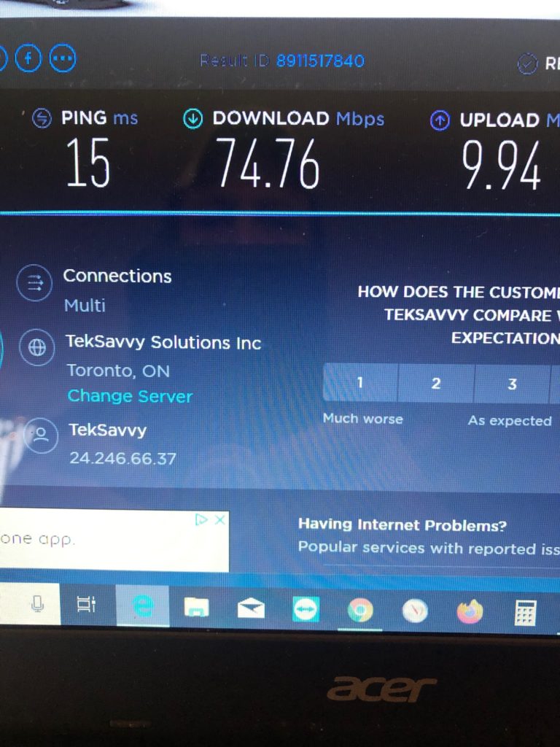Launch the Mail app from taskbar
This screenshot has height=747, width=560.
coord(251,608)
